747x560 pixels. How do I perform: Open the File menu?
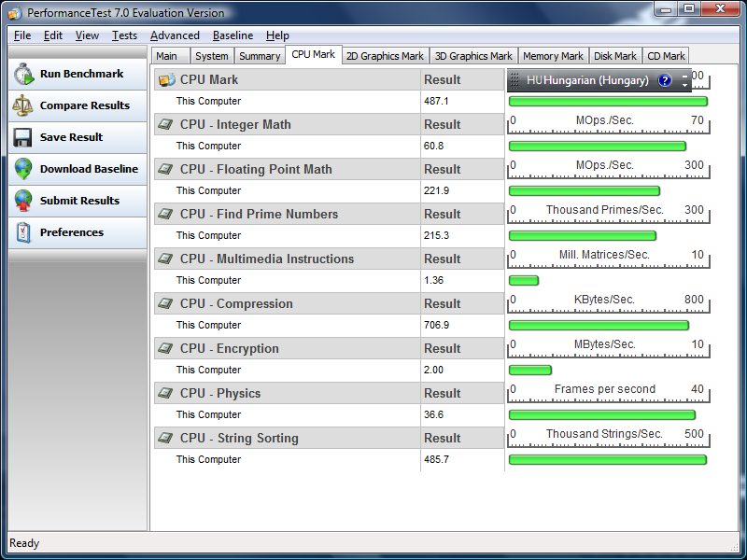pos(22,35)
